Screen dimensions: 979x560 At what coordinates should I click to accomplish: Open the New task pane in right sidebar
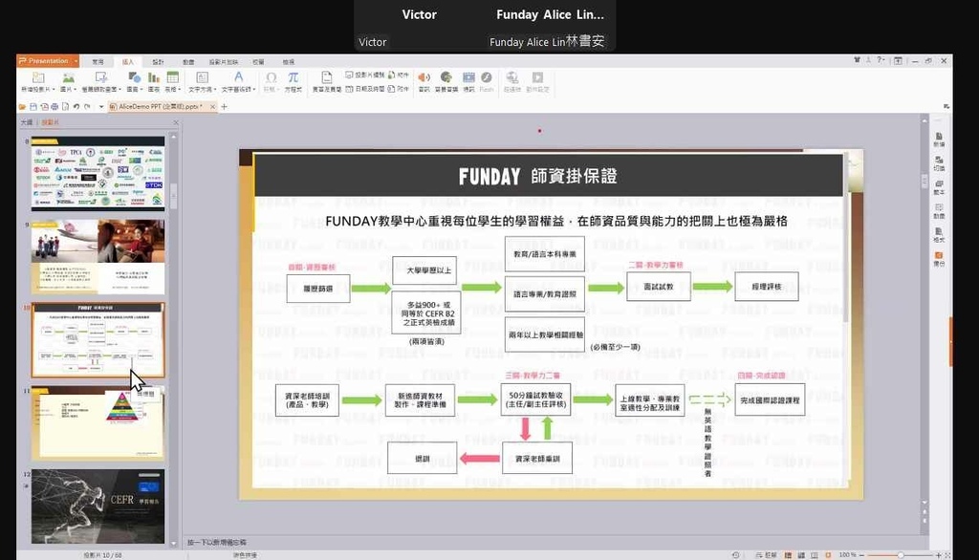pyautogui.click(x=939, y=140)
